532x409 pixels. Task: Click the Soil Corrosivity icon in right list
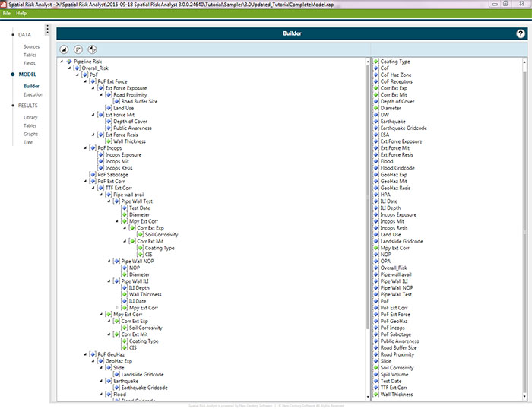(376, 368)
